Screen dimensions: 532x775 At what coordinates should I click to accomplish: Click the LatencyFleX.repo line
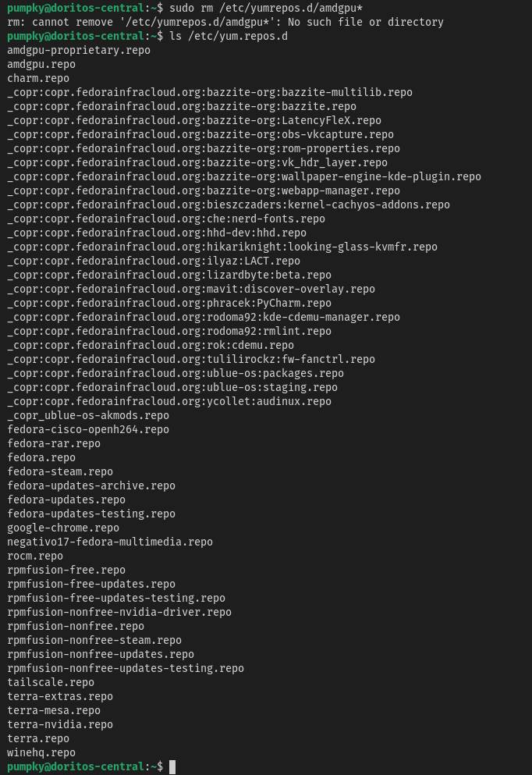194,121
